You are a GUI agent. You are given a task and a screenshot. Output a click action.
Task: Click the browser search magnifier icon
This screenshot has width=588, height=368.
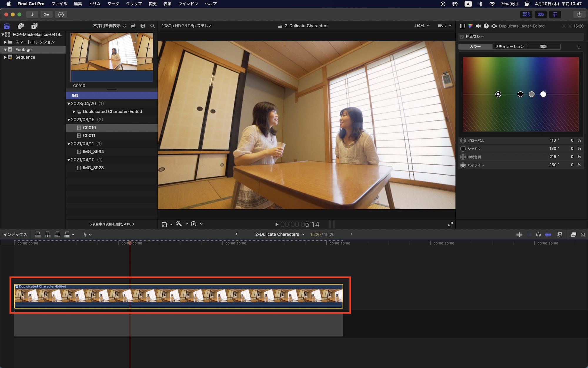click(x=152, y=26)
